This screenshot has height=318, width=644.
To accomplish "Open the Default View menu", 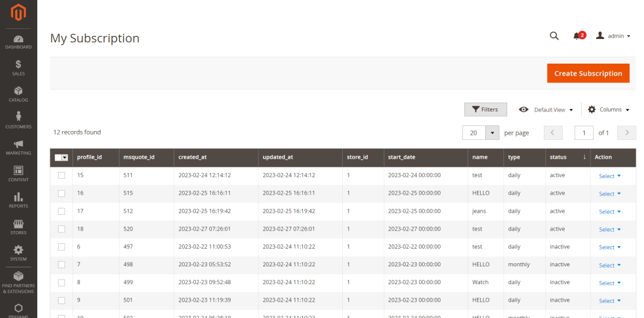I will [x=546, y=110].
